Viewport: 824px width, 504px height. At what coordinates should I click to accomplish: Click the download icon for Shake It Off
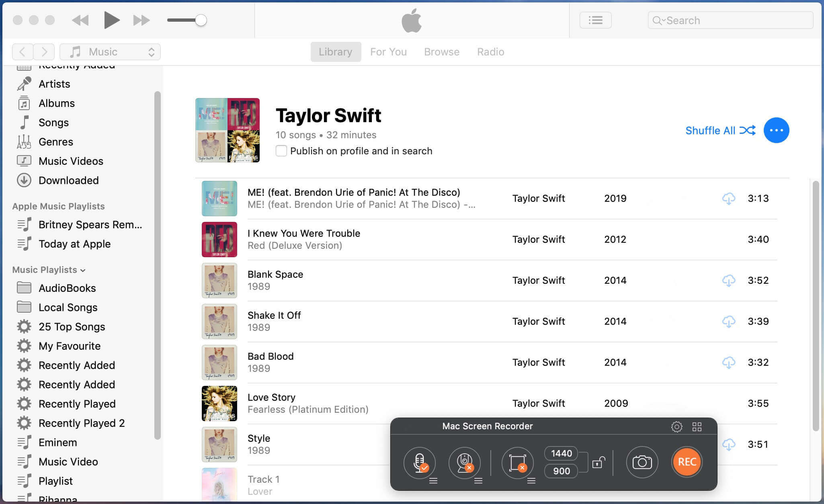pos(728,322)
